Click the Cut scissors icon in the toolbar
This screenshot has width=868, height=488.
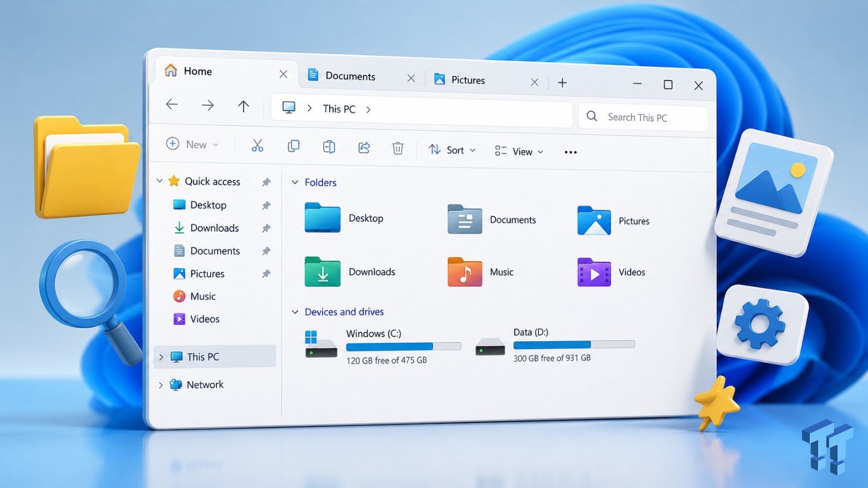click(258, 146)
